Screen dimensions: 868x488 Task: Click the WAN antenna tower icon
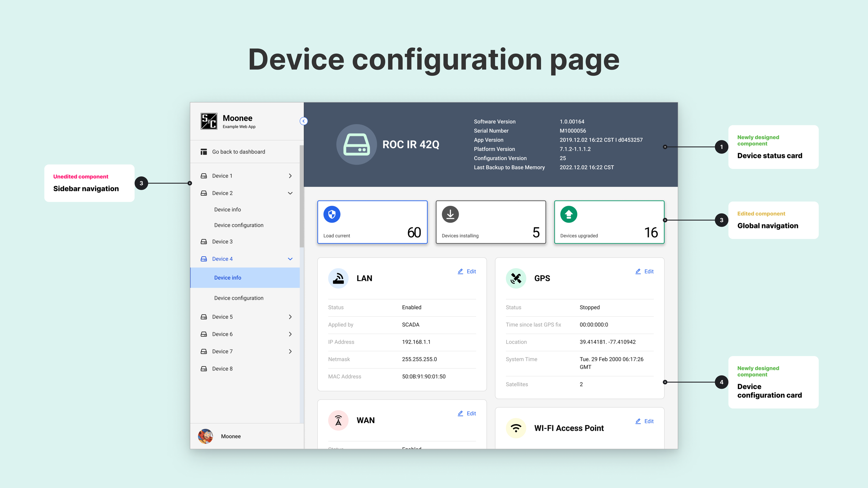(x=338, y=420)
